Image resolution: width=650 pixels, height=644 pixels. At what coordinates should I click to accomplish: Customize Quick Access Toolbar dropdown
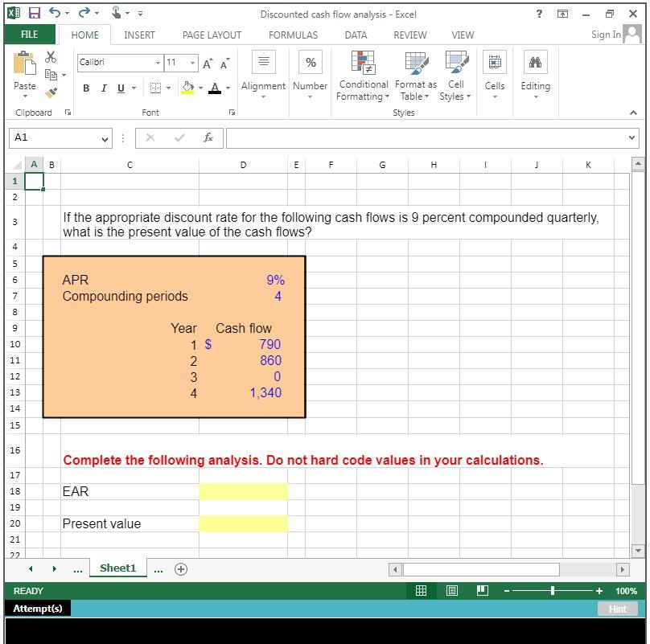tap(141, 14)
